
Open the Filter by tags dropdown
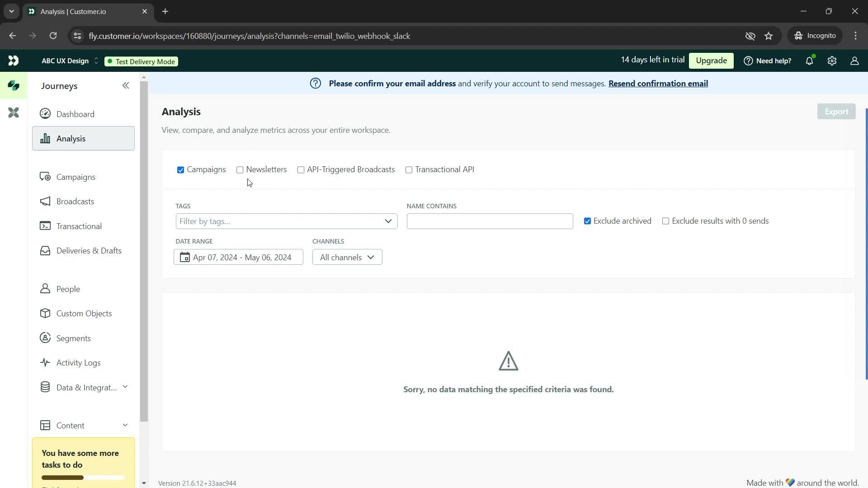[286, 221]
